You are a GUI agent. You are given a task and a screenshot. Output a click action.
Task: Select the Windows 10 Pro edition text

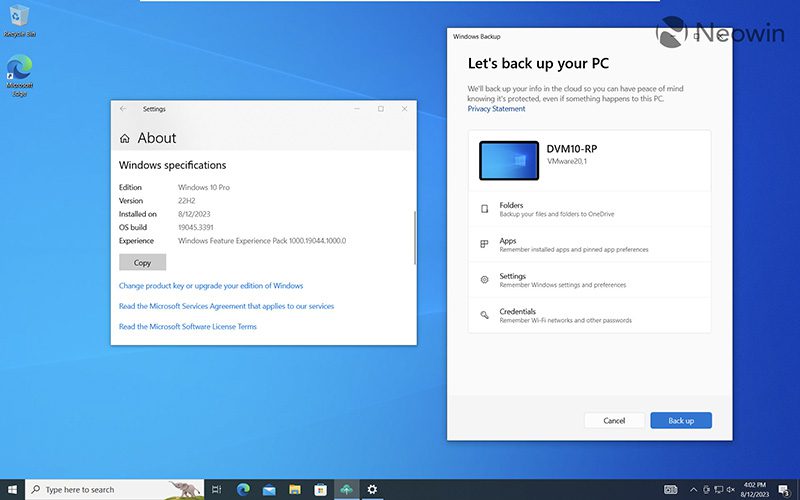click(x=204, y=187)
